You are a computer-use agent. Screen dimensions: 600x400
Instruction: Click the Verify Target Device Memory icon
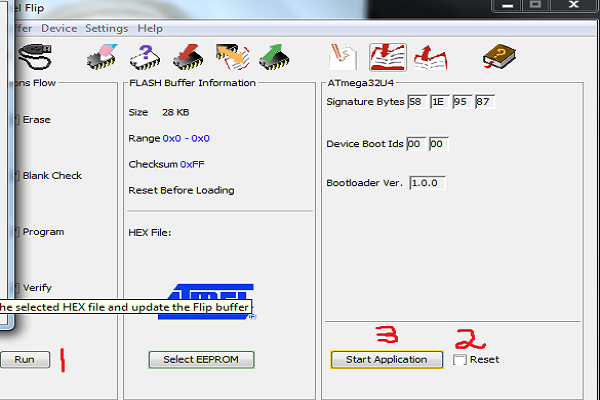[232, 57]
